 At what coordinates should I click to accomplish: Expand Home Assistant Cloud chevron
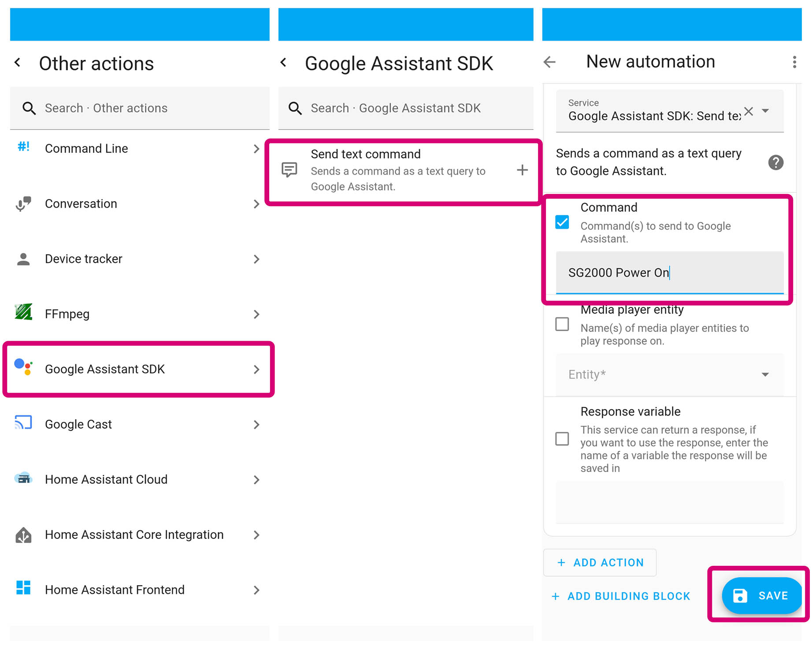(256, 479)
